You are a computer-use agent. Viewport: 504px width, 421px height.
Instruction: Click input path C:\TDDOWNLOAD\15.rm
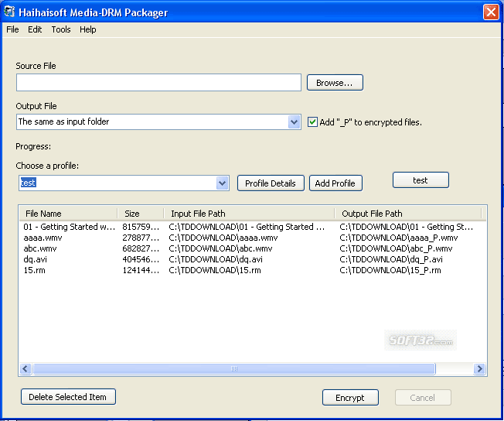coord(215,270)
